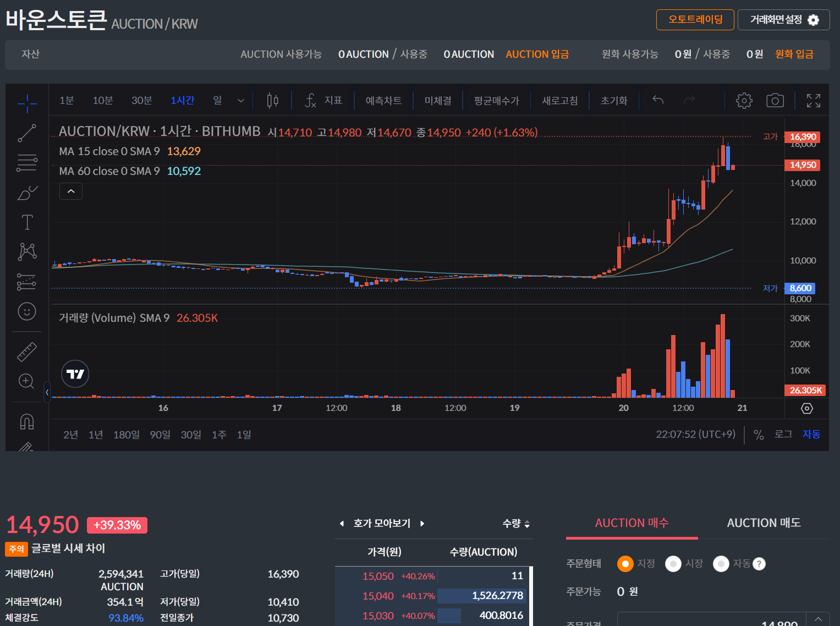
Task: Show previous orderbook grouping with left arrow
Action: click(342, 524)
